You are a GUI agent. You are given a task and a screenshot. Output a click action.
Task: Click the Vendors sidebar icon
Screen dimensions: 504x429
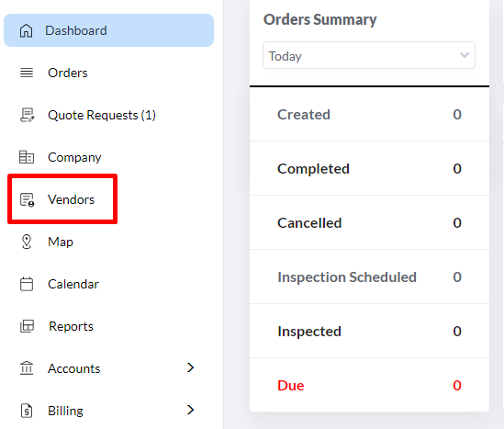click(x=27, y=199)
